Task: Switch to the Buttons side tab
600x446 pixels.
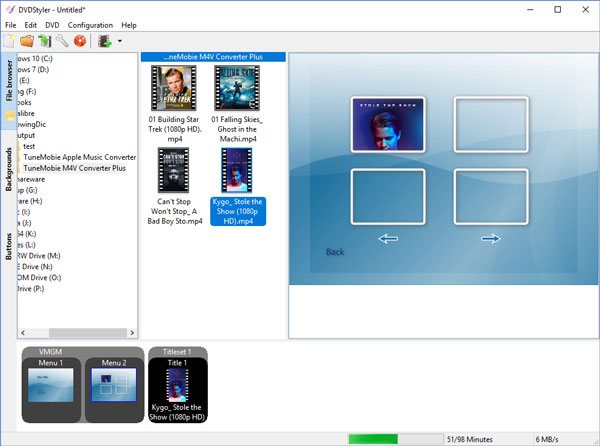Action: (x=9, y=247)
